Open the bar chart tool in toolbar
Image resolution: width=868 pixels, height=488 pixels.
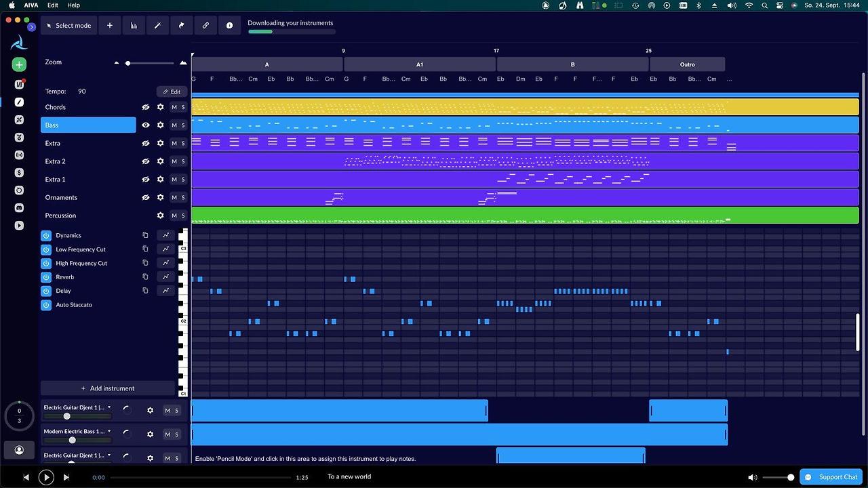click(134, 26)
